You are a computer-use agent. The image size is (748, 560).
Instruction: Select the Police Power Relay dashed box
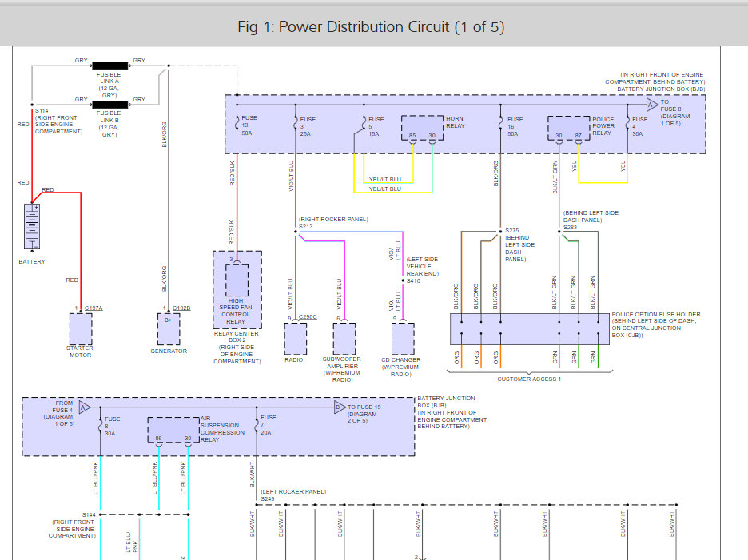coord(569,128)
